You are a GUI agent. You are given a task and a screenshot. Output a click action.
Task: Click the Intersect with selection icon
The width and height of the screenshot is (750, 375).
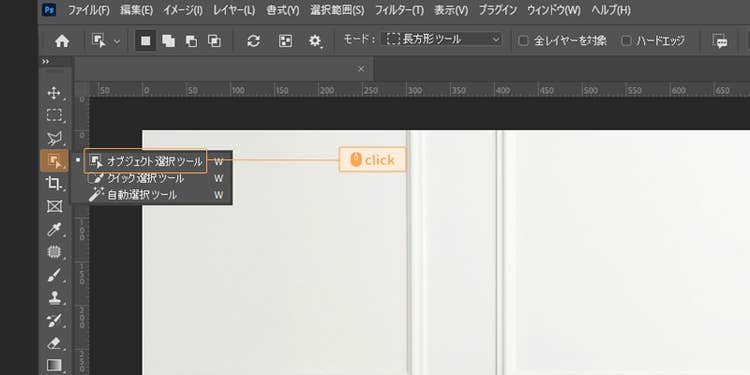(x=214, y=41)
